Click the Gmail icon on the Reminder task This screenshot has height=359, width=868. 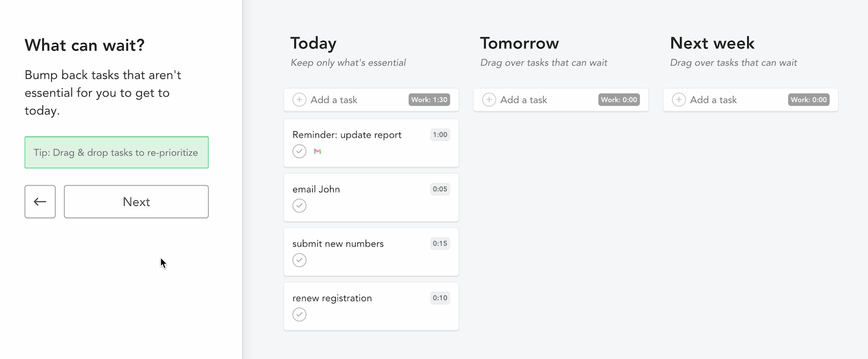[x=318, y=151]
